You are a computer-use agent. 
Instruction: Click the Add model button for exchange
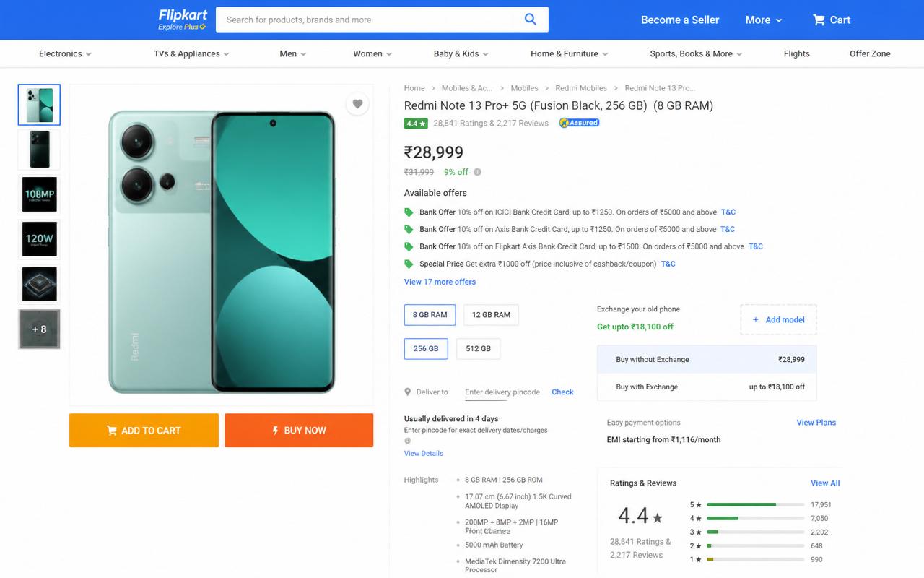pyautogui.click(x=778, y=319)
